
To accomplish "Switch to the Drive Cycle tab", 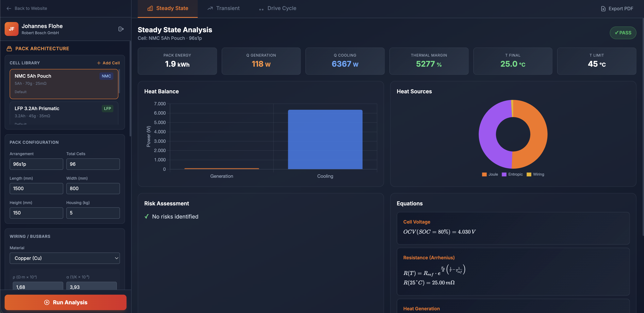I will (277, 8).
